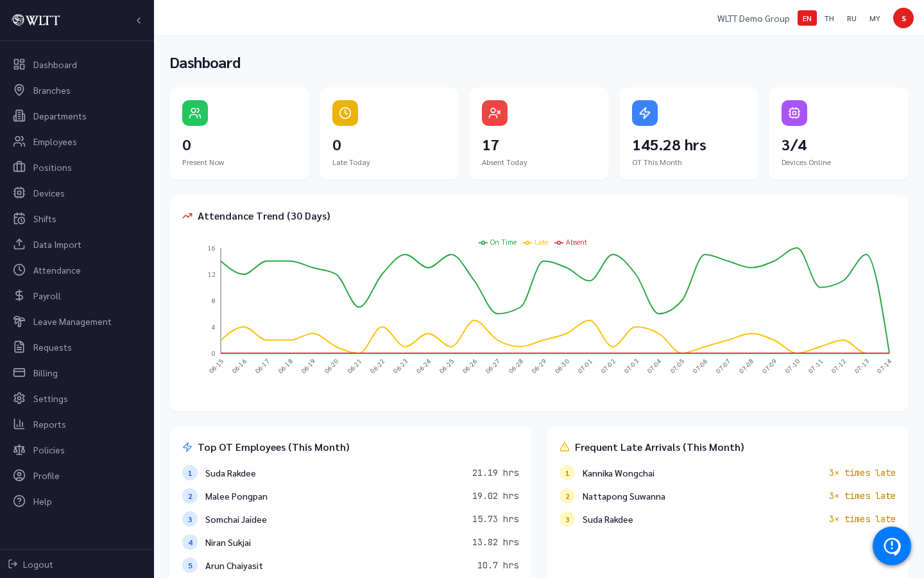This screenshot has height=578, width=924.
Task: Click the Attendance clock icon
Action: 19,270
